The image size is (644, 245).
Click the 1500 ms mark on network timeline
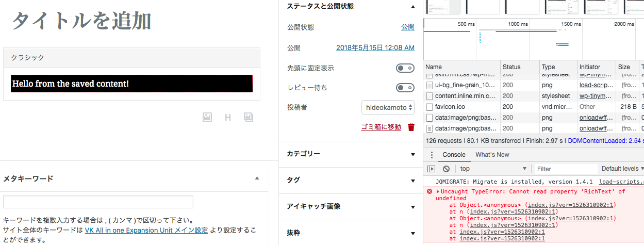[x=571, y=24]
